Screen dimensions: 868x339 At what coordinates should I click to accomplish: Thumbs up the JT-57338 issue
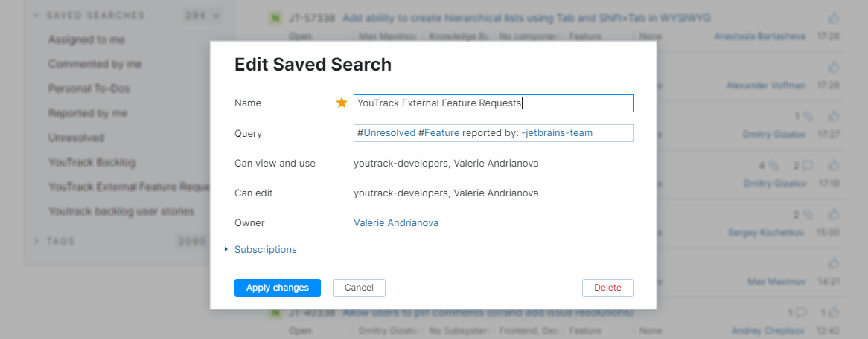click(x=834, y=18)
